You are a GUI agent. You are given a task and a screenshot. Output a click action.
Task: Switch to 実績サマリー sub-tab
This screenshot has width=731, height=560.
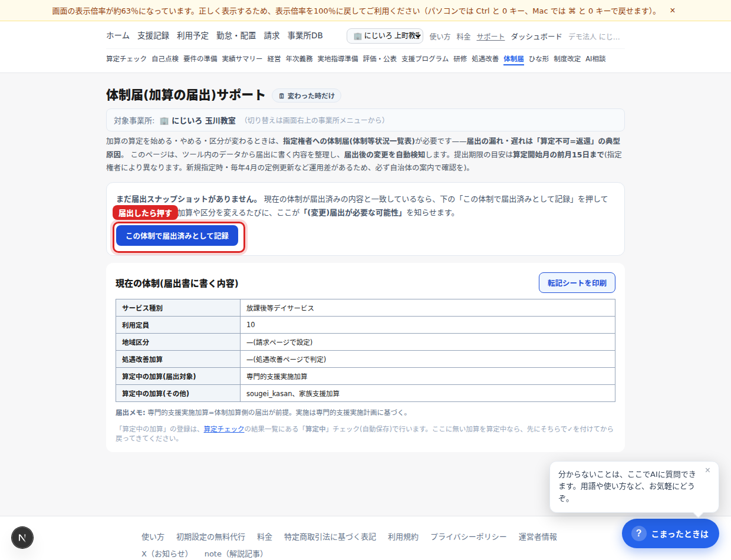click(x=242, y=59)
